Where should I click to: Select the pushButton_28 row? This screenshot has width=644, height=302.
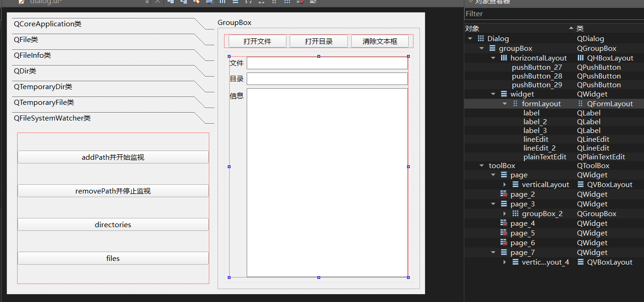coord(554,76)
